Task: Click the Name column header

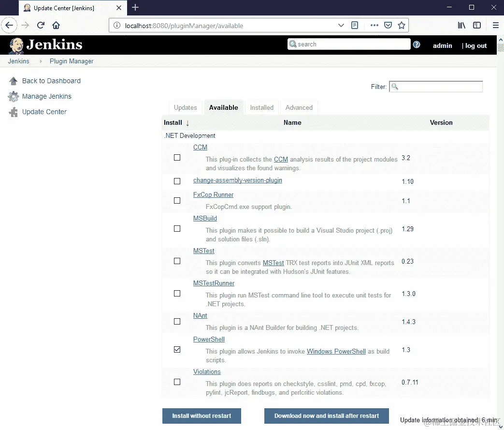Action: click(x=292, y=123)
